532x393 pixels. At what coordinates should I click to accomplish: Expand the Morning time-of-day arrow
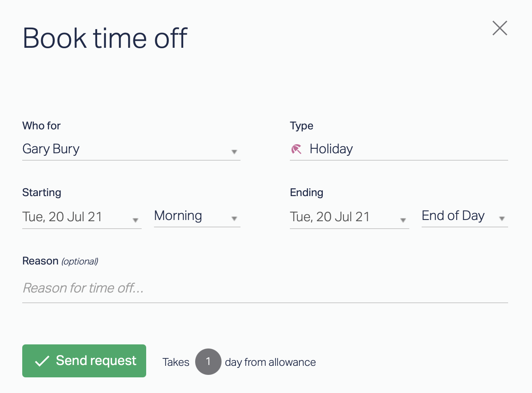(x=234, y=219)
